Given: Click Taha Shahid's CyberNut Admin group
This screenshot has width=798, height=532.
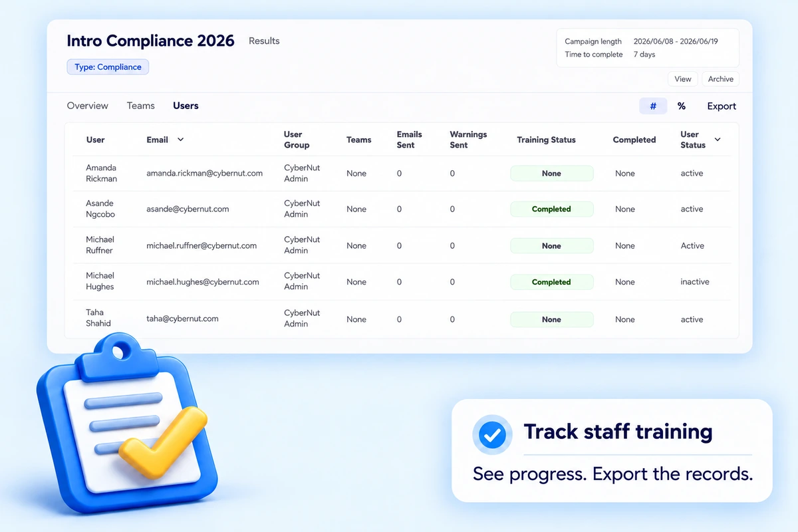Looking at the screenshot, I should click(x=302, y=318).
